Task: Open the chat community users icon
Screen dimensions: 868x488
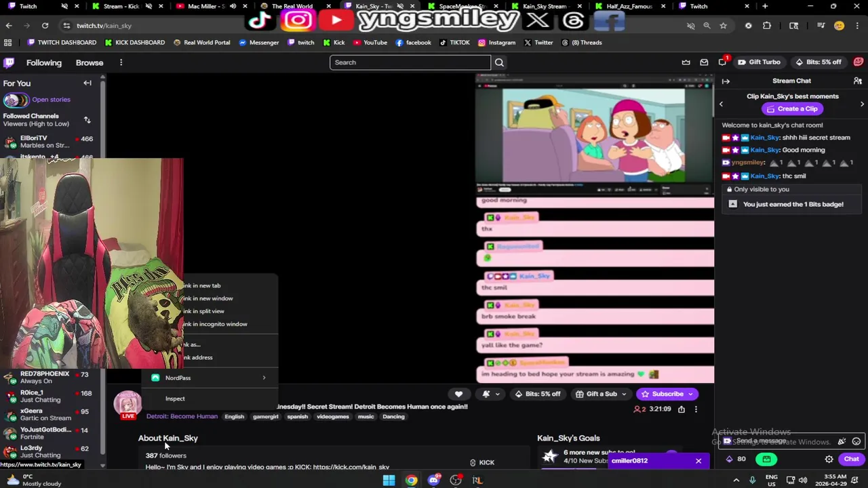Action: coord(857,81)
